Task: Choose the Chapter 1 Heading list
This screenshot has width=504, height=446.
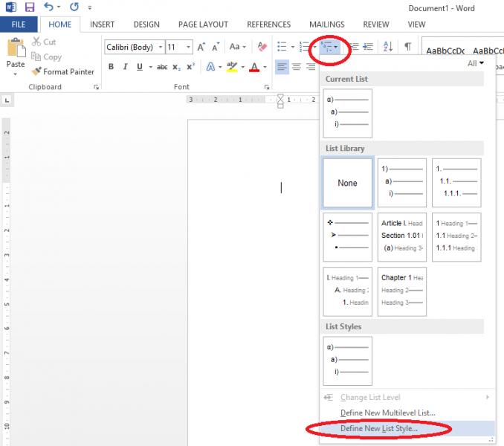Action: tap(401, 292)
